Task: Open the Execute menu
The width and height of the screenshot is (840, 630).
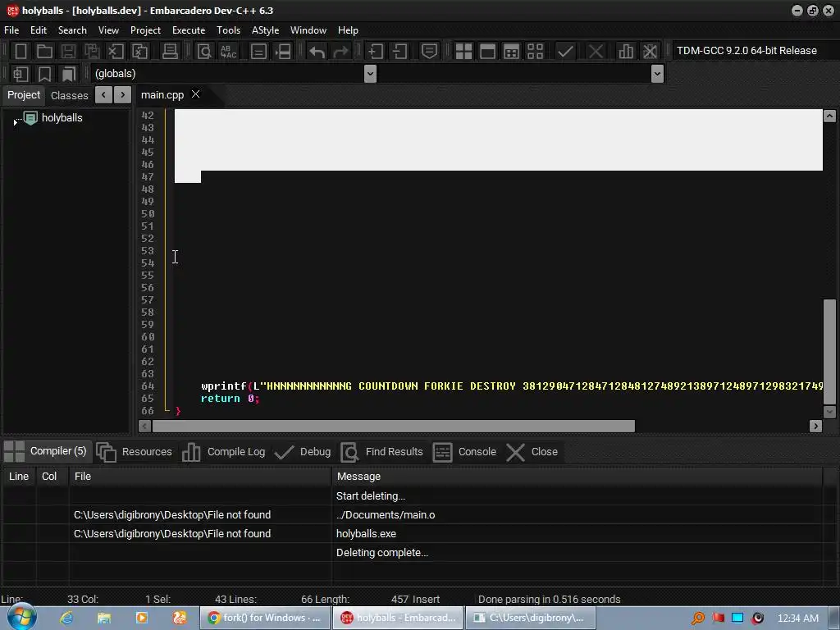Action: (189, 30)
